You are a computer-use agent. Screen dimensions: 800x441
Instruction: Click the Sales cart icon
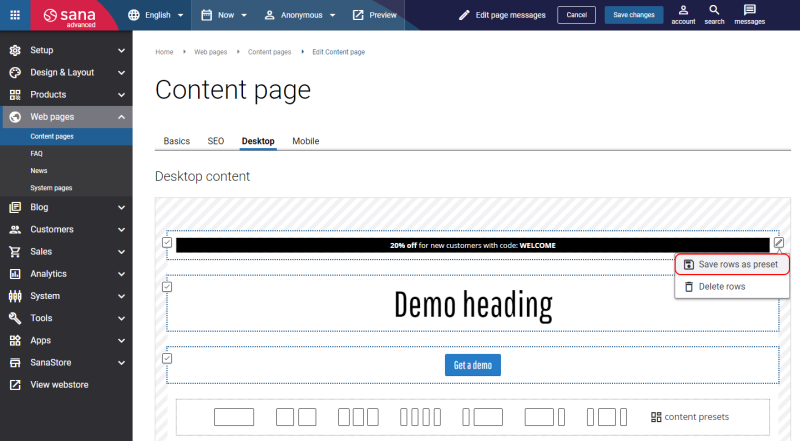point(15,252)
